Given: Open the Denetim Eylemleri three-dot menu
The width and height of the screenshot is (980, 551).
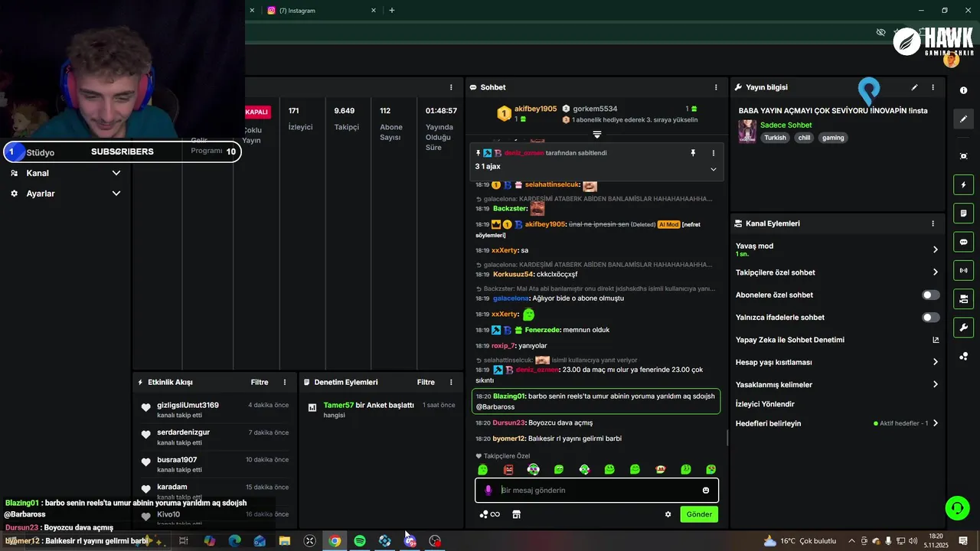Looking at the screenshot, I should tap(451, 382).
